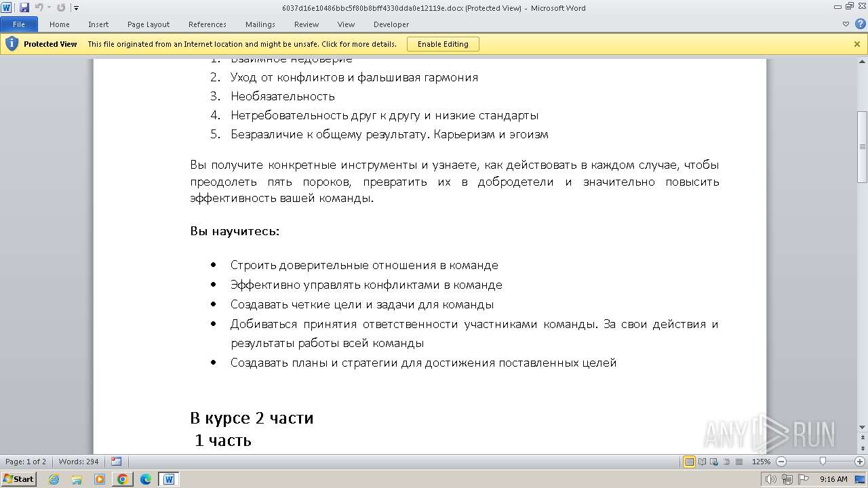
Task: Select Full Screen Reading view icon
Action: [702, 462]
